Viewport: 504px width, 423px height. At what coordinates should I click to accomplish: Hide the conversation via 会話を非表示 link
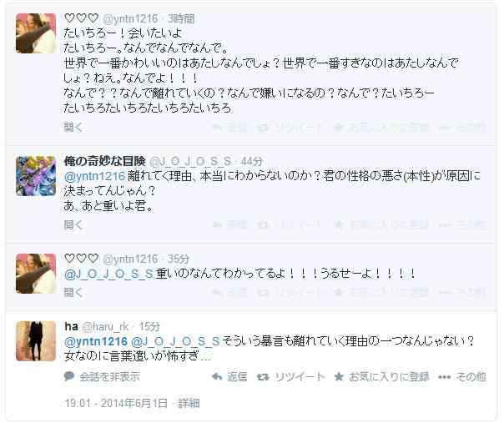tap(110, 377)
